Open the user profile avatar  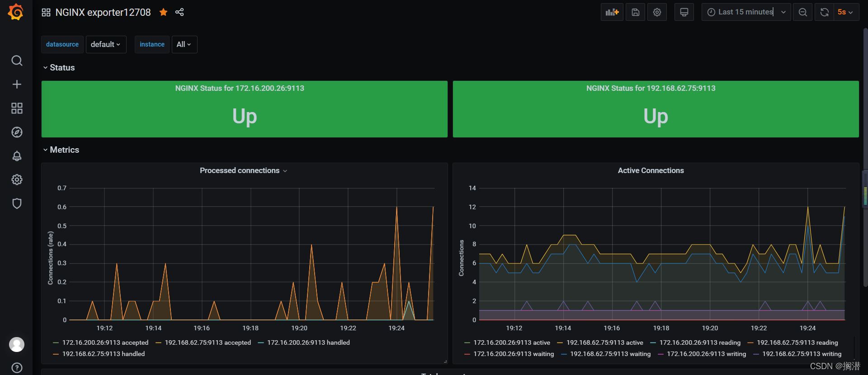(x=17, y=344)
